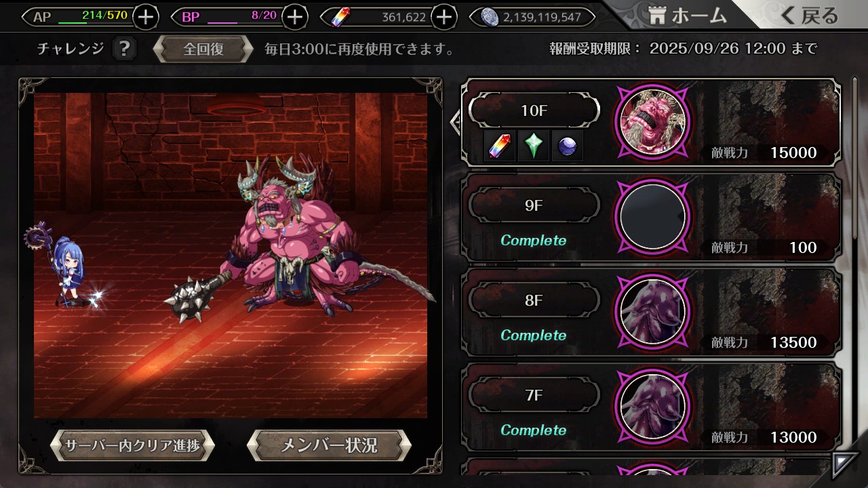Go back with the 戻る button
The image size is (868, 488).
pos(808,16)
